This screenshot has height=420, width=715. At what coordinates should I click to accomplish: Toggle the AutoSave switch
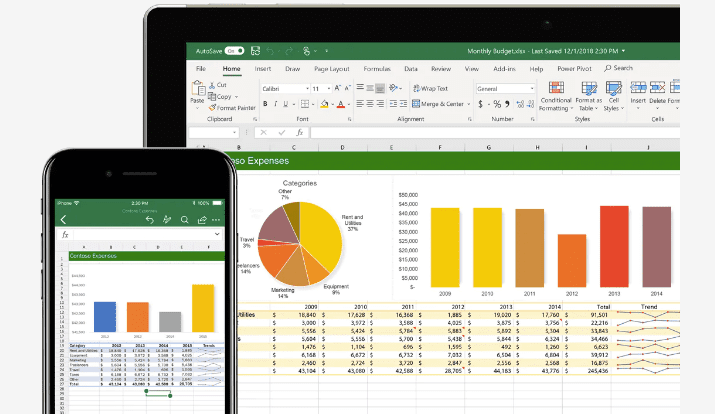pyautogui.click(x=234, y=49)
